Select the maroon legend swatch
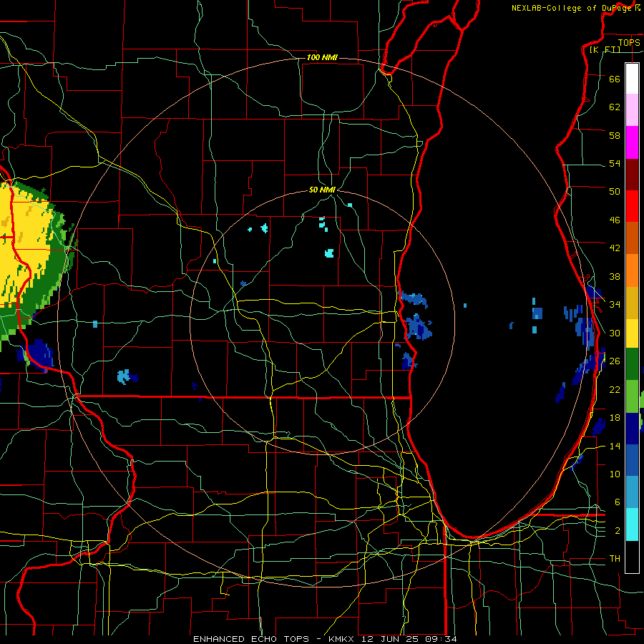Screen dimensions: 644x644 (x=632, y=174)
